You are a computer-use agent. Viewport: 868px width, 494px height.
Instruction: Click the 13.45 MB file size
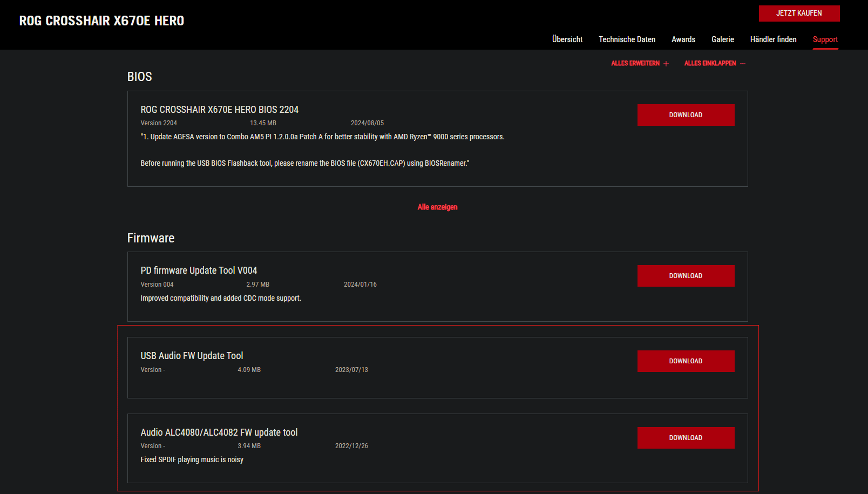point(263,123)
